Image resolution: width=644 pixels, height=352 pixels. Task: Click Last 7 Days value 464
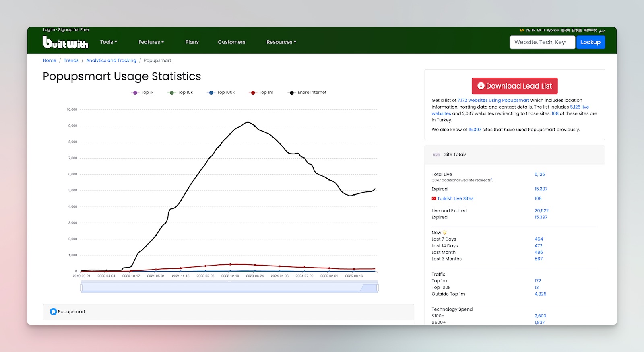(x=539, y=239)
